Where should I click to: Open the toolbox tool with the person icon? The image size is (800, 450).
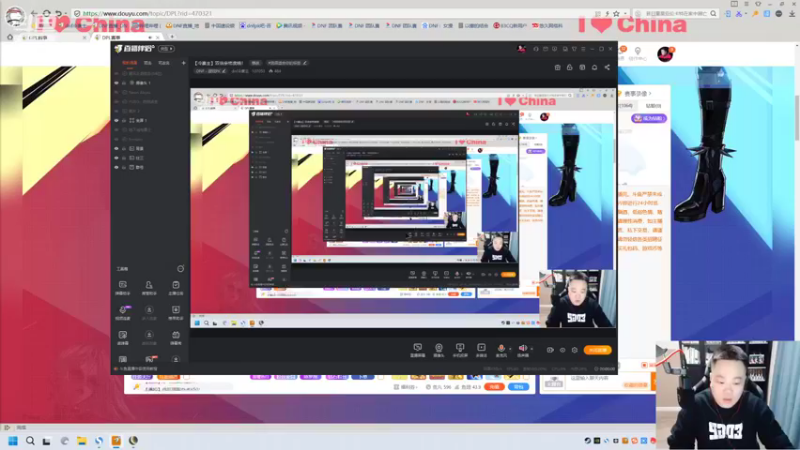149,287
